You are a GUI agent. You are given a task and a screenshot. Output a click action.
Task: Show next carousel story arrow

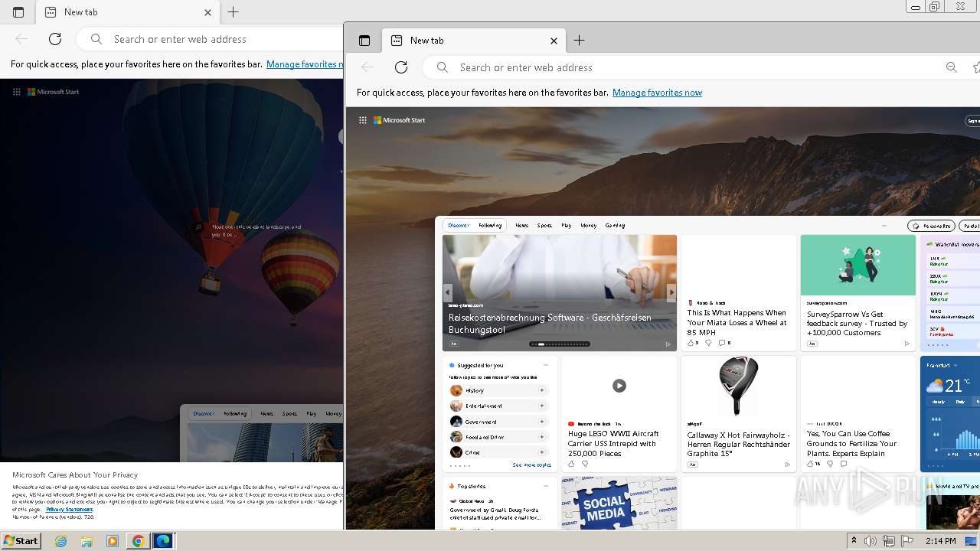[x=671, y=292]
